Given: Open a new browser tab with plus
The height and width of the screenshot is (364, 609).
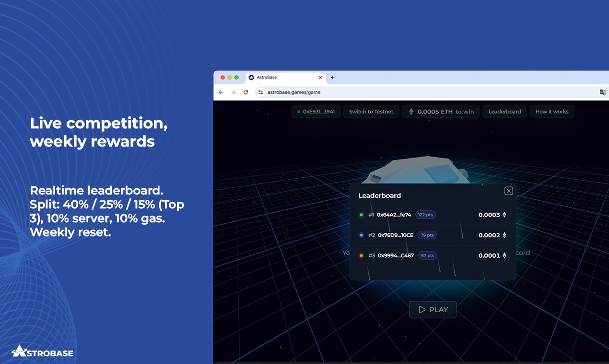Looking at the screenshot, I should (x=333, y=78).
